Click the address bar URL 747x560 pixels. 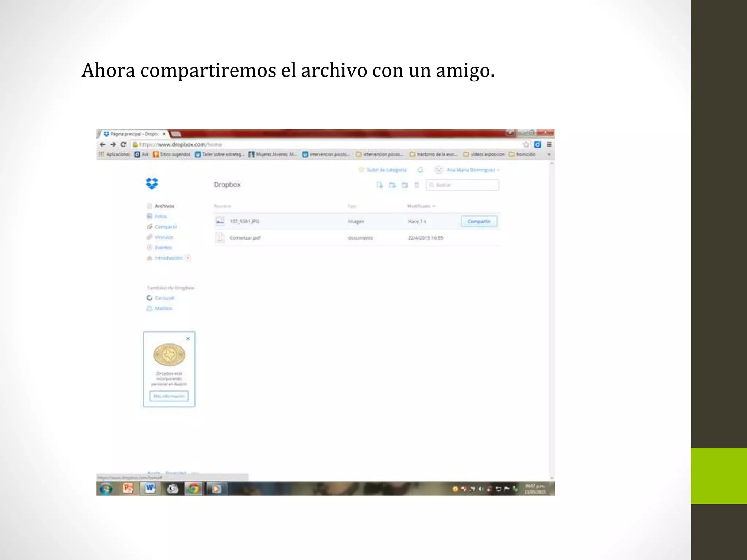pyautogui.click(x=181, y=144)
